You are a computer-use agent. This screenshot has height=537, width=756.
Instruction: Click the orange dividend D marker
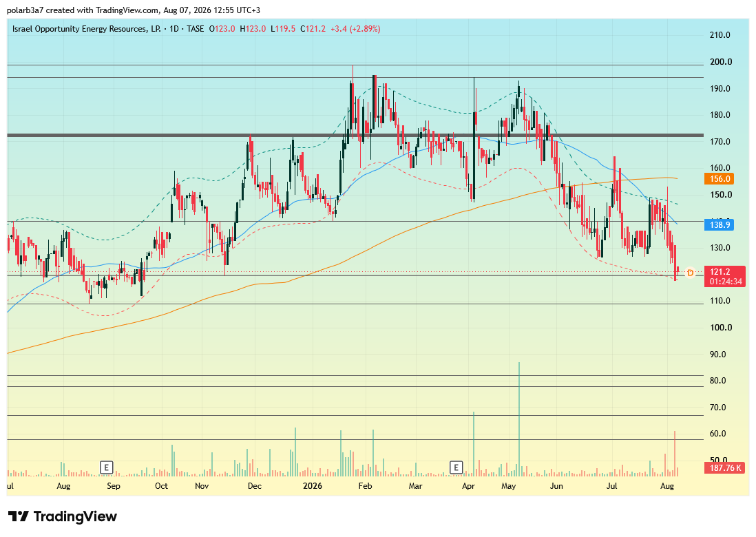coord(690,273)
